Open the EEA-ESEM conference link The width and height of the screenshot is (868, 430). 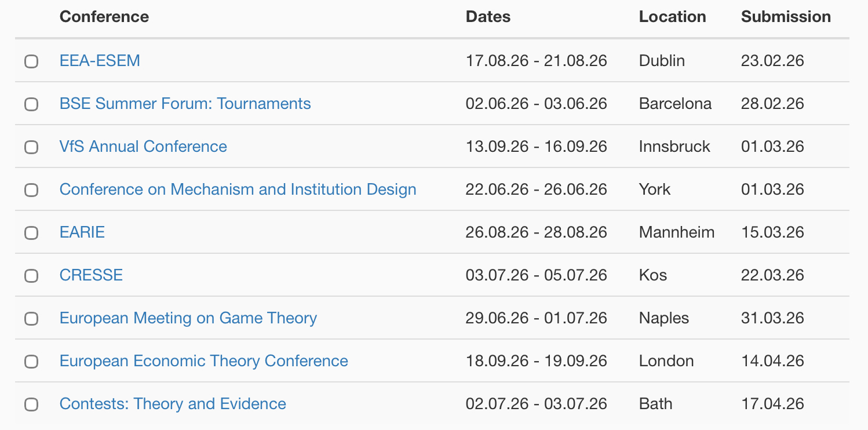[100, 61]
